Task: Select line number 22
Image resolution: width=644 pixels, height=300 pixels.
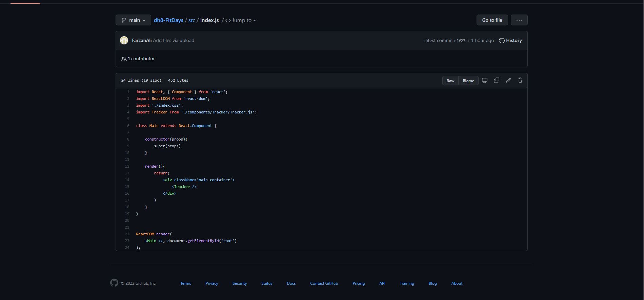Action: pyautogui.click(x=127, y=234)
